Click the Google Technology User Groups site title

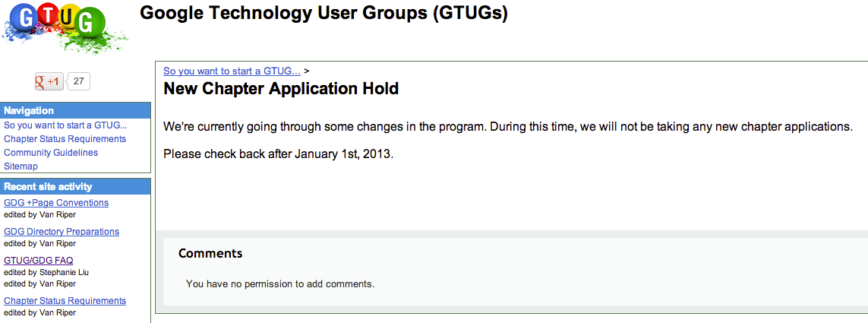(x=324, y=12)
